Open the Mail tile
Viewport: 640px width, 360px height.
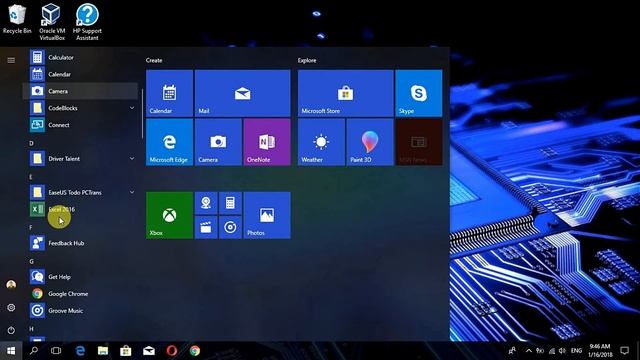click(242, 93)
